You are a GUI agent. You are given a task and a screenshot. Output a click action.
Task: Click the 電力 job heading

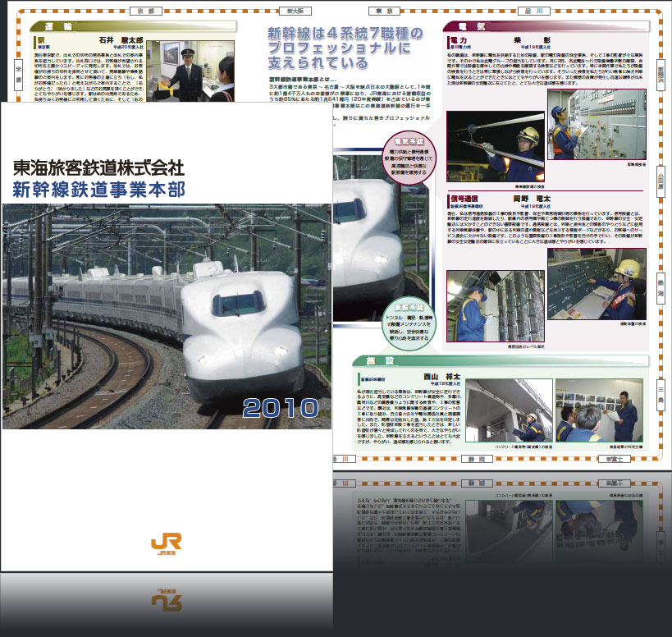click(458, 40)
